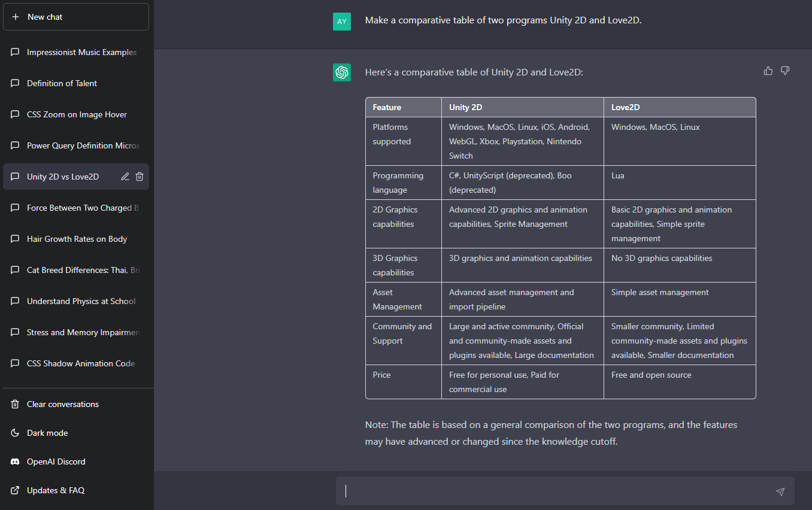Click the No 3D graphics capabilities cell
Viewport: 812px width, 510px height.
(x=680, y=265)
